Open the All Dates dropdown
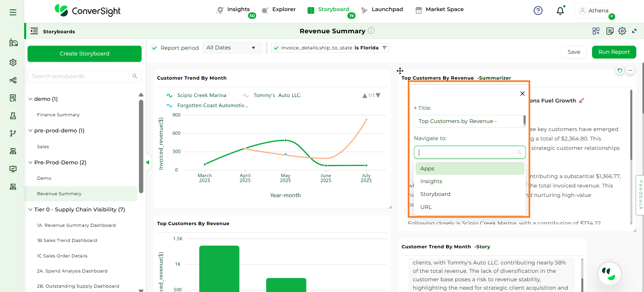644x292 pixels. (231, 48)
